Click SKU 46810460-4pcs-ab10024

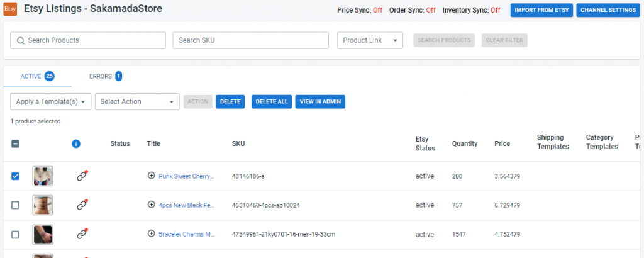point(266,205)
